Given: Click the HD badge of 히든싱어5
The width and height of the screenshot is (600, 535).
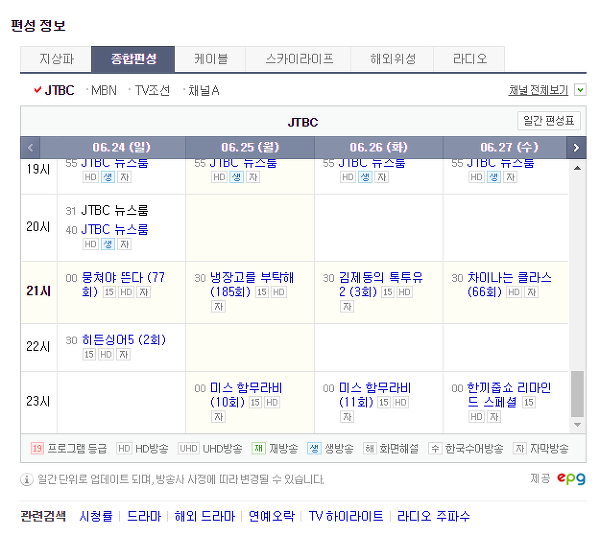Looking at the screenshot, I should pos(106,355).
